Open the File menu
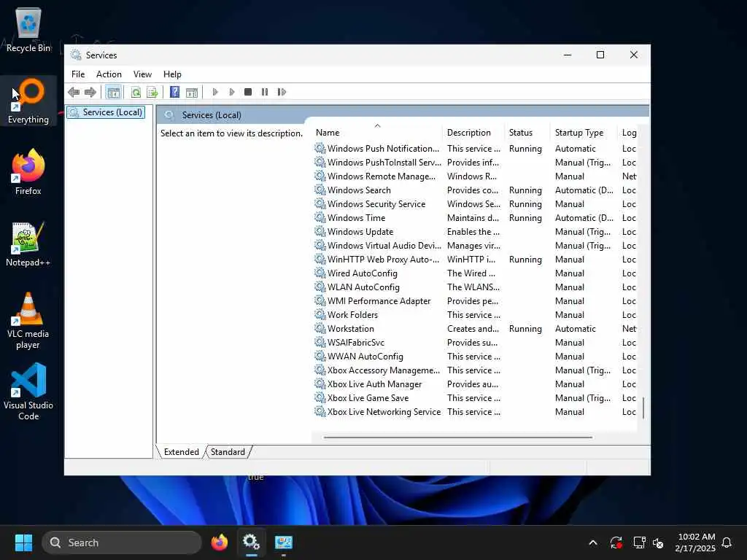Image resolution: width=747 pixels, height=560 pixels. point(78,74)
